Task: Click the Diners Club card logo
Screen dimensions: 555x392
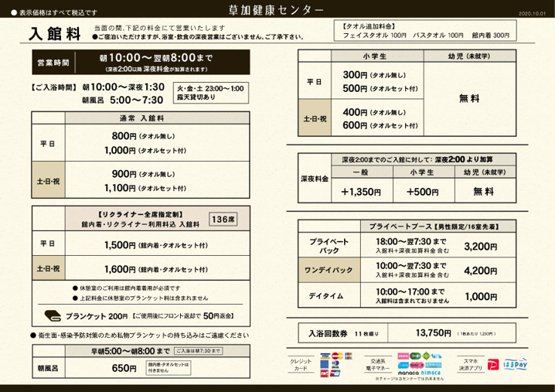Action: pyautogui.click(x=335, y=364)
